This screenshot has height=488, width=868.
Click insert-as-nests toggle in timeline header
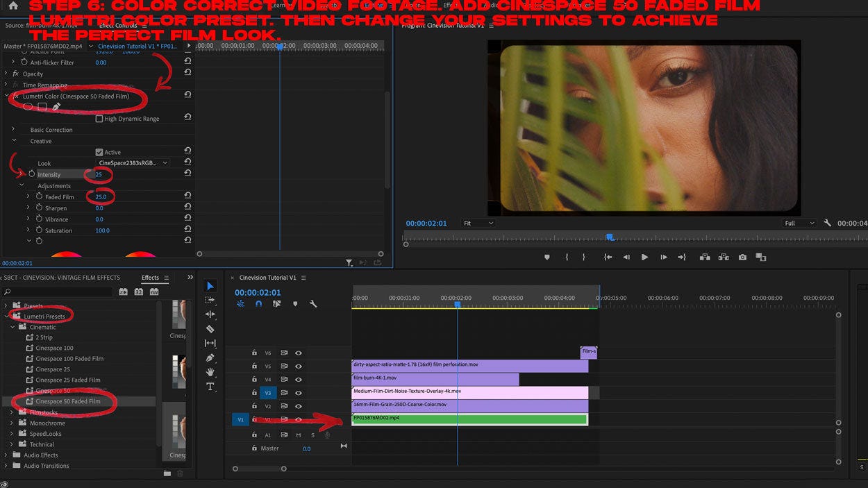(x=240, y=304)
